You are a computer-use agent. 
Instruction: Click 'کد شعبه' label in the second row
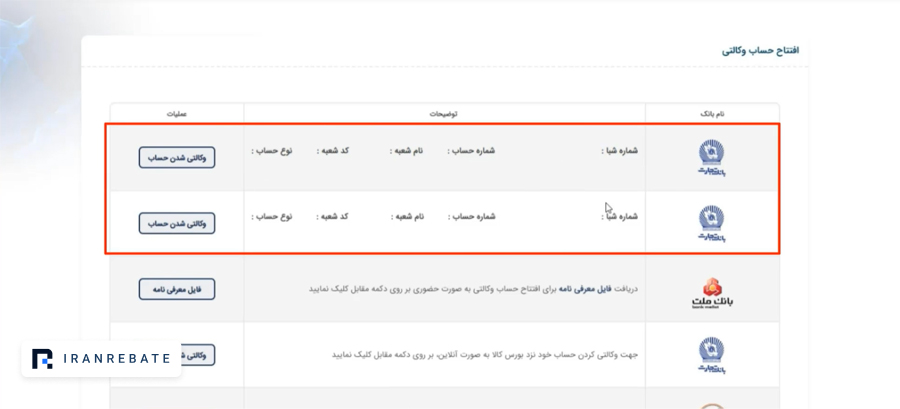[333, 217]
